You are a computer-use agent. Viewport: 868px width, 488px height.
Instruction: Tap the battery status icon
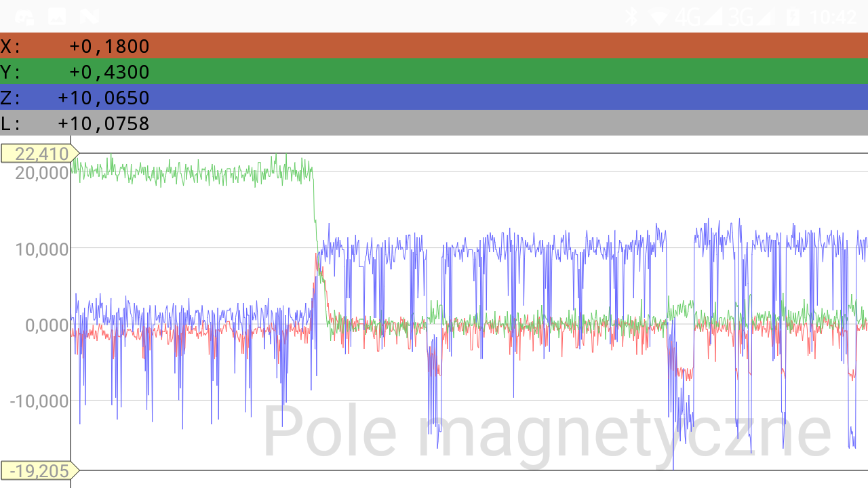coord(793,16)
